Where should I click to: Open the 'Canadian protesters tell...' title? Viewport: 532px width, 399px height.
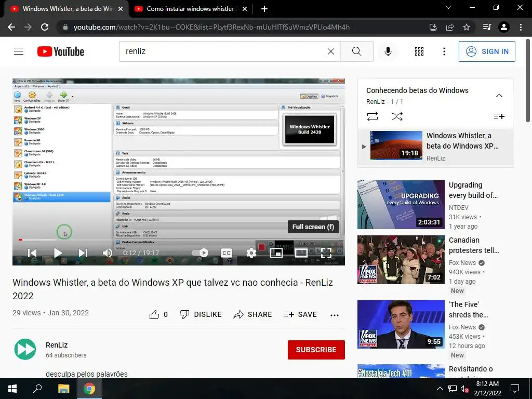point(474,245)
